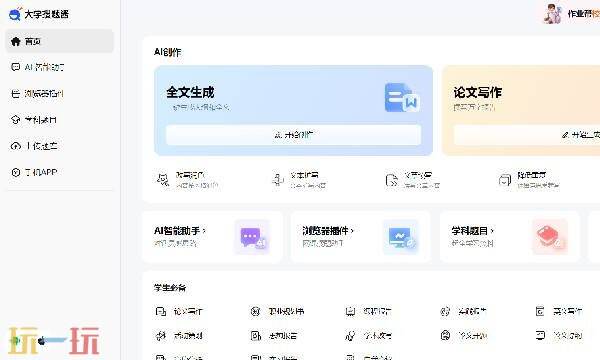The width and height of the screenshot is (600, 360).
Task: Click the house icon beside 首页
Action: coord(15,41)
